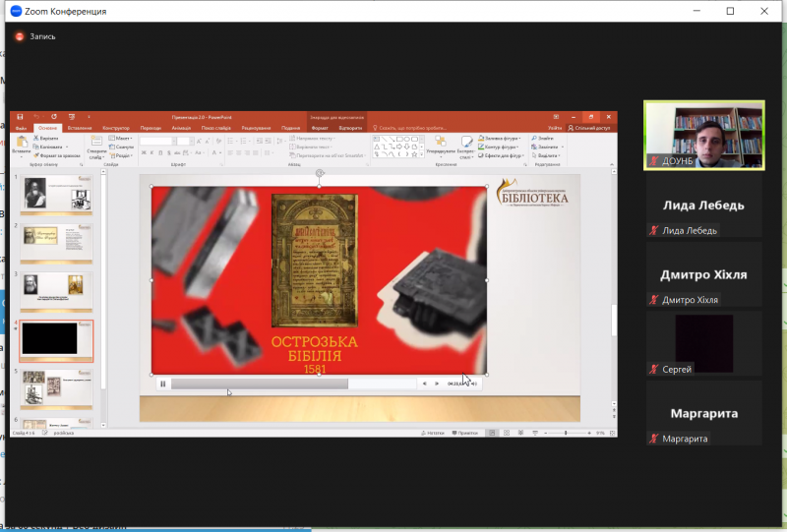Open Виділити select dropdown
The image size is (787, 532).
pos(546,155)
